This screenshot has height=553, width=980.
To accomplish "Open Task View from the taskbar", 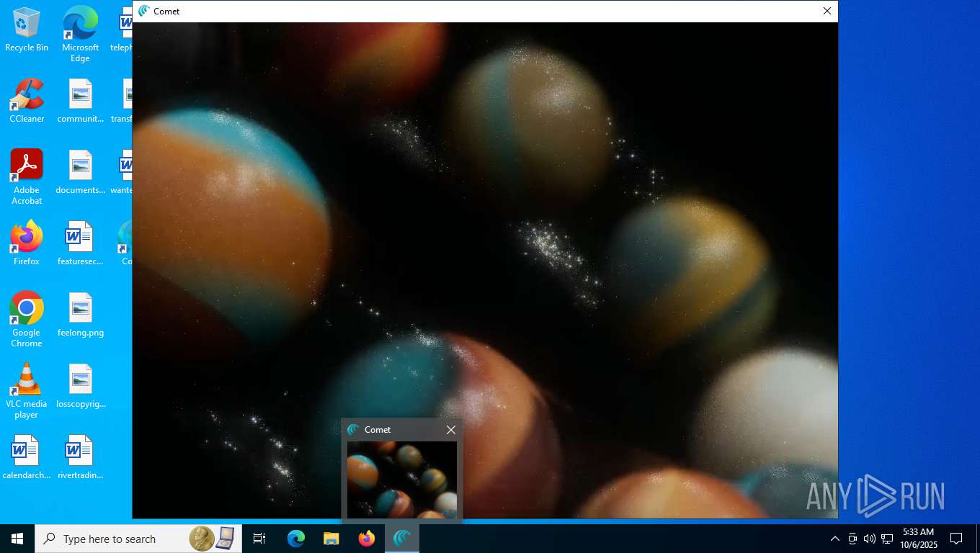I will [259, 539].
